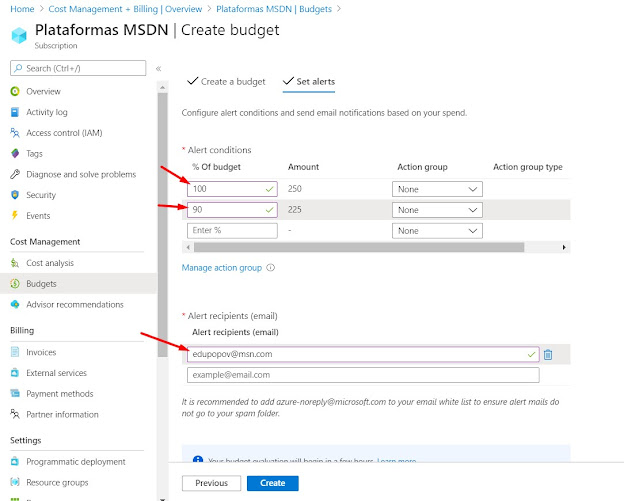
Task: Open Cost Management + Billing | Overview breadcrumb
Action: pyautogui.click(x=125, y=9)
